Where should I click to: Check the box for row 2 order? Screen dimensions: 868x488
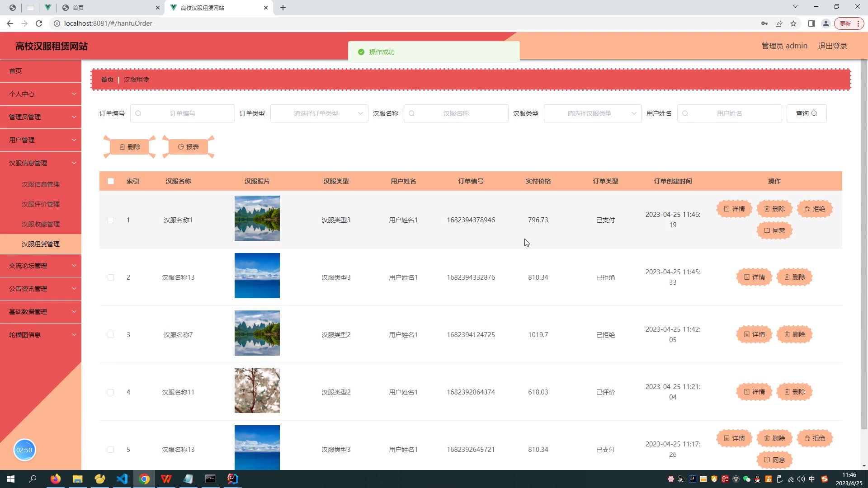[111, 277]
